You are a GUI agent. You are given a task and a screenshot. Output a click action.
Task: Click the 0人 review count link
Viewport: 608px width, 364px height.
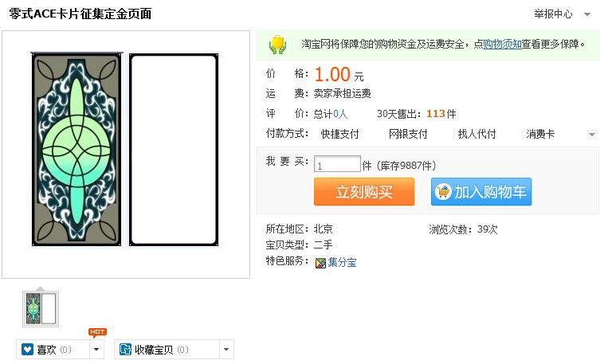[340, 114]
